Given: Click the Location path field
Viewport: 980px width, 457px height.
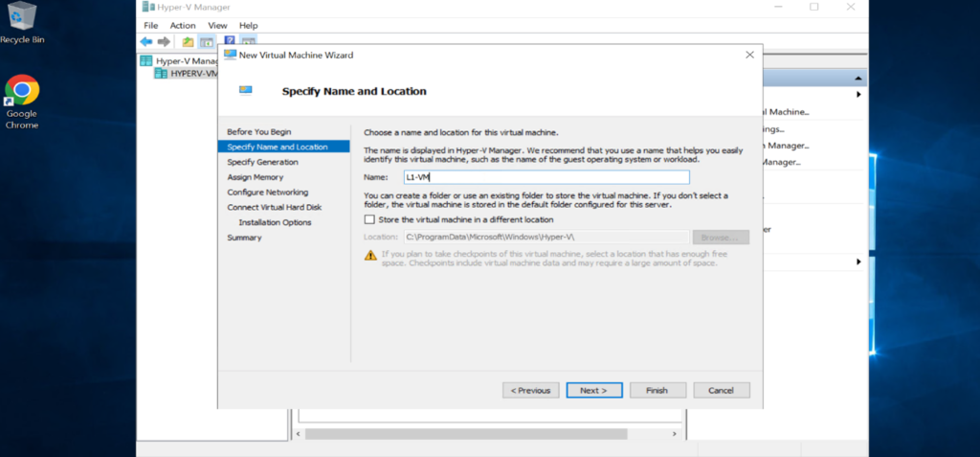Looking at the screenshot, I should [x=546, y=237].
